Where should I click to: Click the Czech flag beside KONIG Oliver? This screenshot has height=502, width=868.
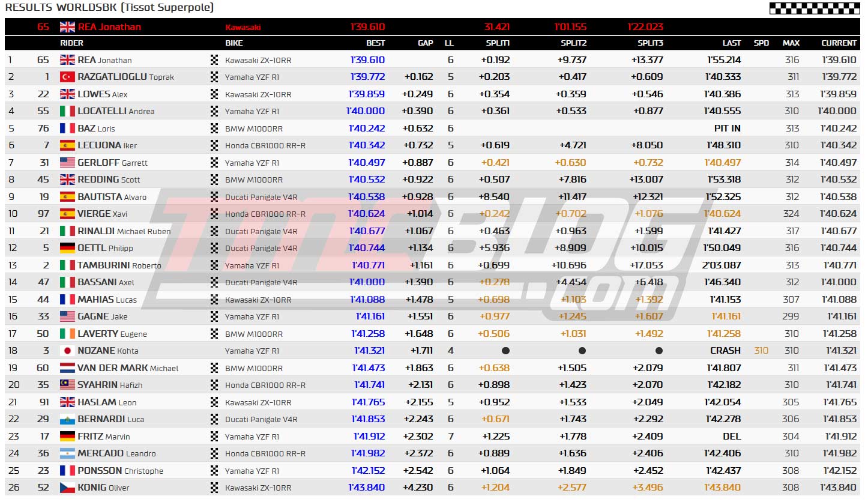(x=67, y=488)
